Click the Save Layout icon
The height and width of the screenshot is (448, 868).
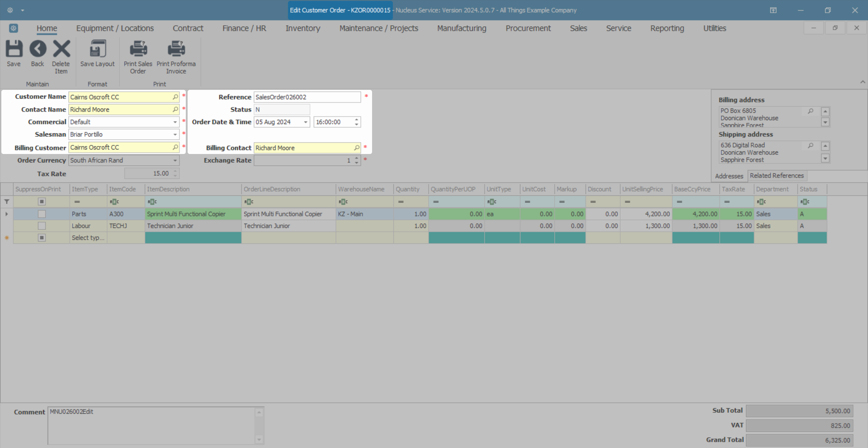click(98, 49)
